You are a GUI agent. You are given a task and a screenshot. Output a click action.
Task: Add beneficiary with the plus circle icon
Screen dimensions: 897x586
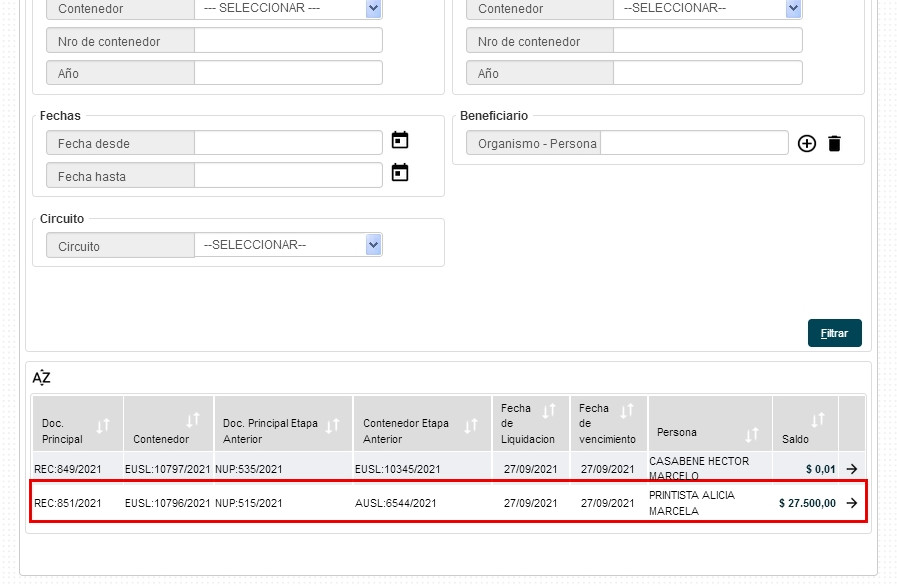click(x=807, y=143)
